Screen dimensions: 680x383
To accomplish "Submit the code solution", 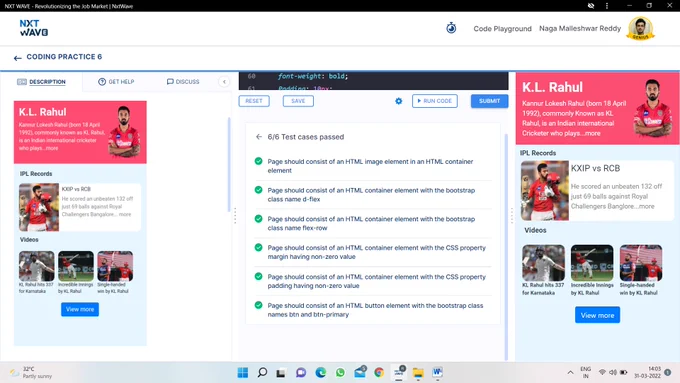I will click(x=489, y=101).
